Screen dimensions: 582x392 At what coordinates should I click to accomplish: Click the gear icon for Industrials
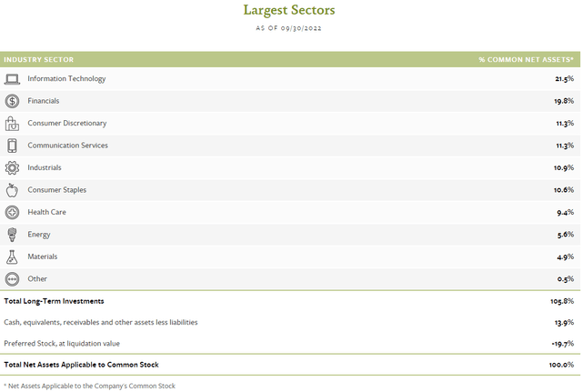(12, 167)
